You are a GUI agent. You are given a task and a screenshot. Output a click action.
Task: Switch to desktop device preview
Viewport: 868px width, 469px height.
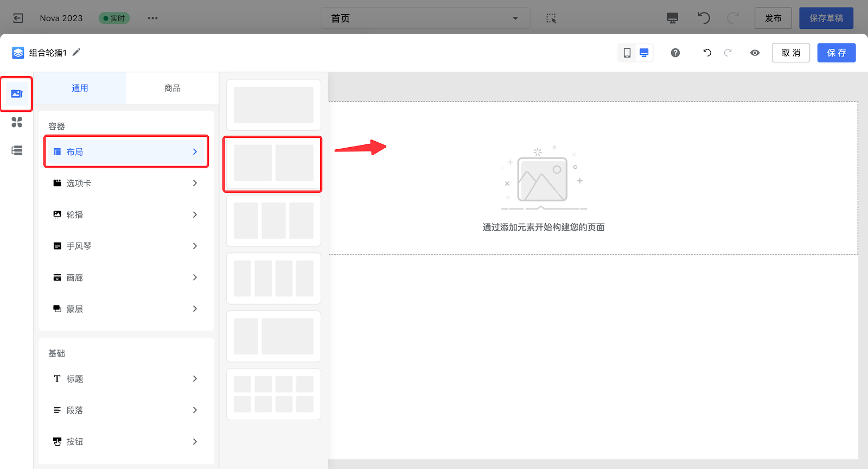(x=644, y=53)
